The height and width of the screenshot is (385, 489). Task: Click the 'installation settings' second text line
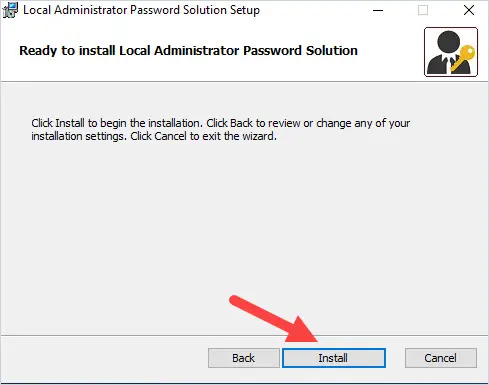[x=154, y=136]
